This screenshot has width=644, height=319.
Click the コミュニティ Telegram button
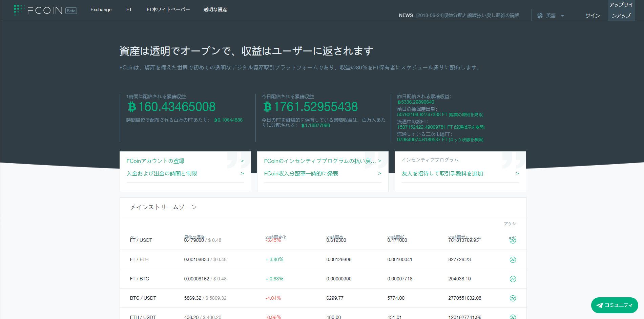coord(615,305)
